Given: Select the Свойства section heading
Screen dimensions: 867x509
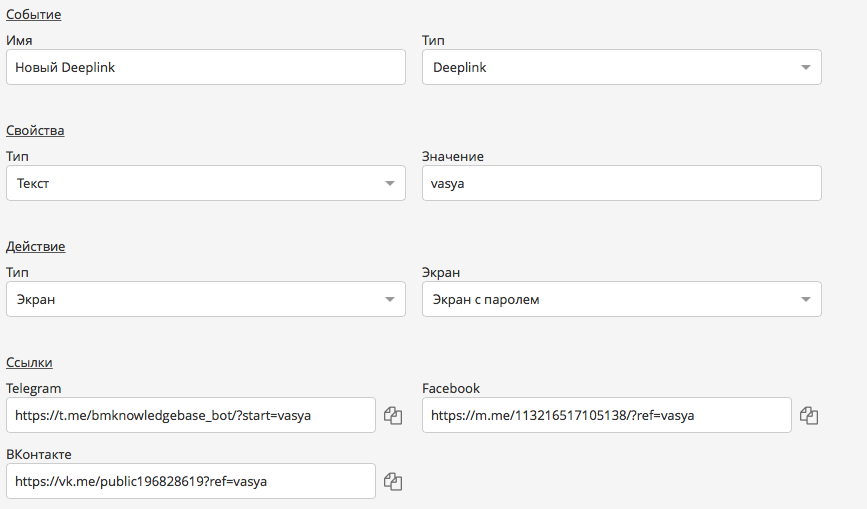Looking at the screenshot, I should (35, 131).
